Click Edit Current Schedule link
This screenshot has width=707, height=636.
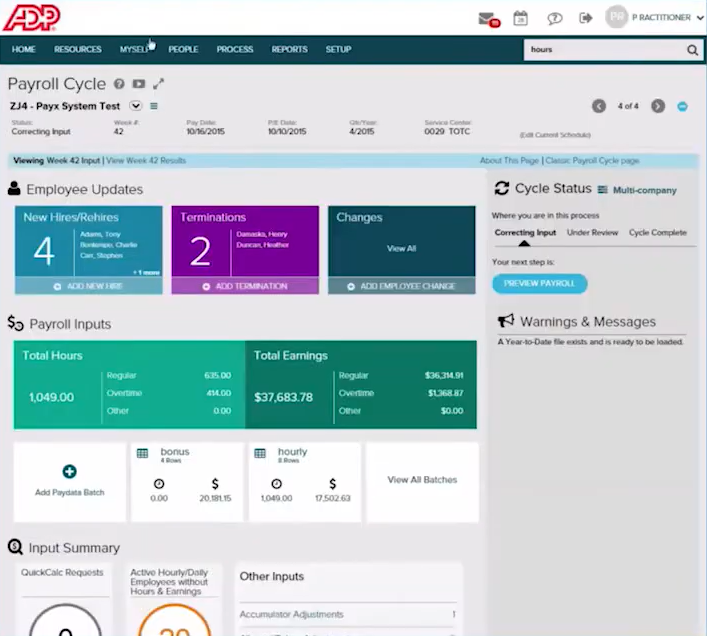555,135
